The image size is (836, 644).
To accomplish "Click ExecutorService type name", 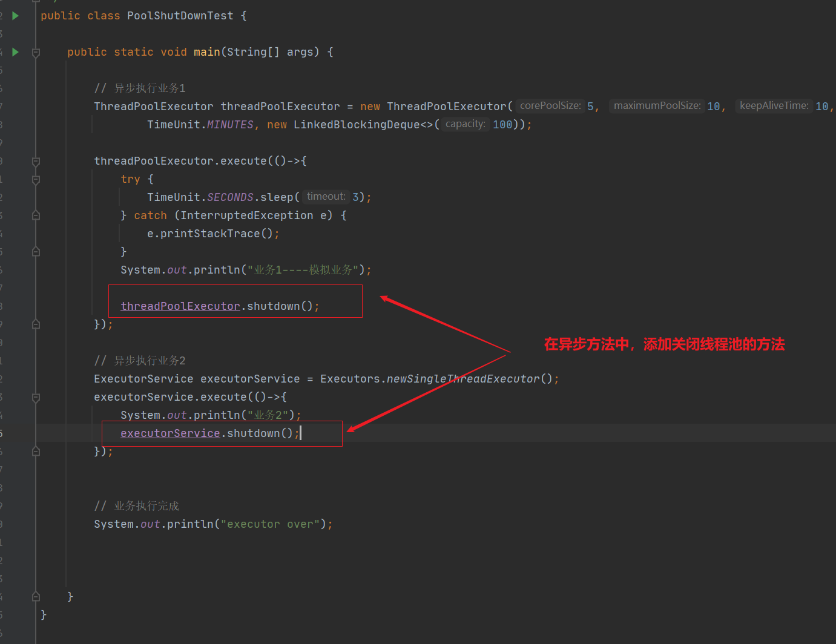I will click(x=143, y=379).
